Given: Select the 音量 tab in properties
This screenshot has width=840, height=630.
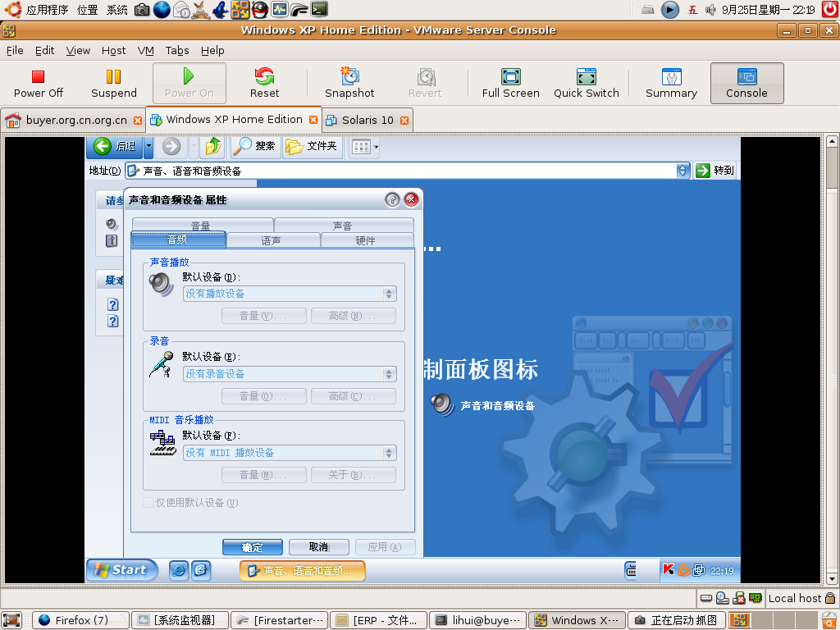Looking at the screenshot, I should click(202, 225).
